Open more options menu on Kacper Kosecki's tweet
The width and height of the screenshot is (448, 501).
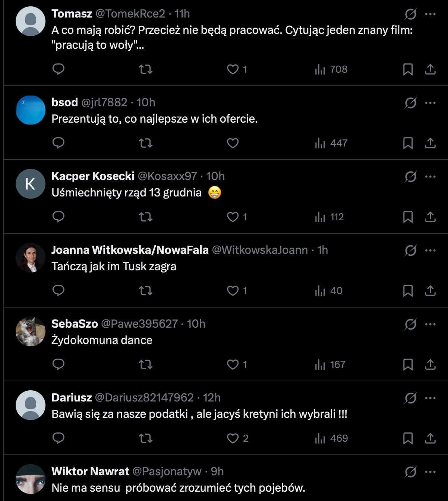[430, 176]
